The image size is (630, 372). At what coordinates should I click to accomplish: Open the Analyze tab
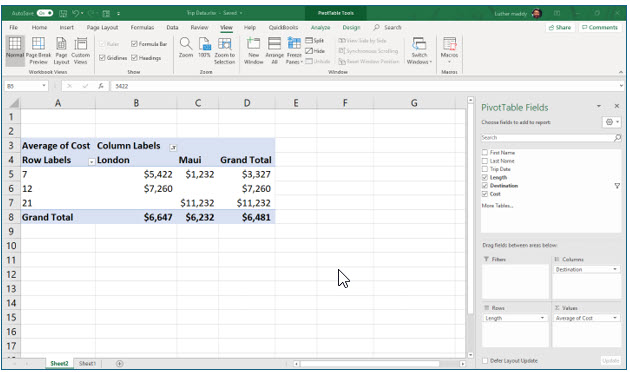click(320, 27)
